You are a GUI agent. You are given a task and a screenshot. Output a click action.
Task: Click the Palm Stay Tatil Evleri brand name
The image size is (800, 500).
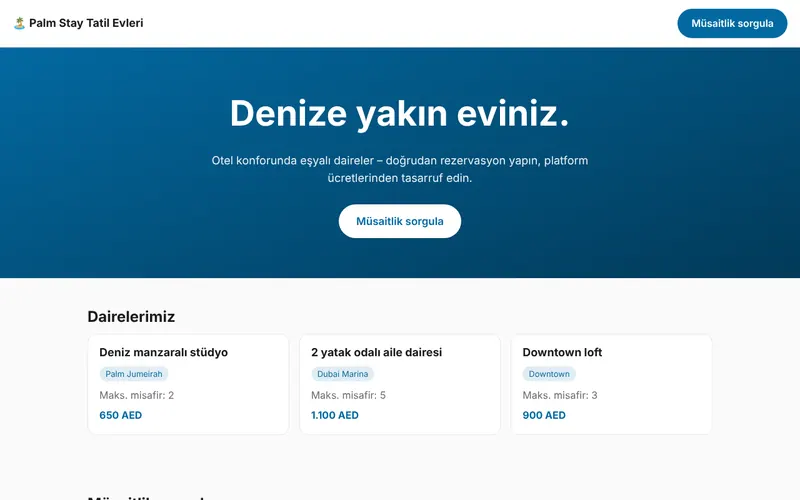[x=86, y=23]
